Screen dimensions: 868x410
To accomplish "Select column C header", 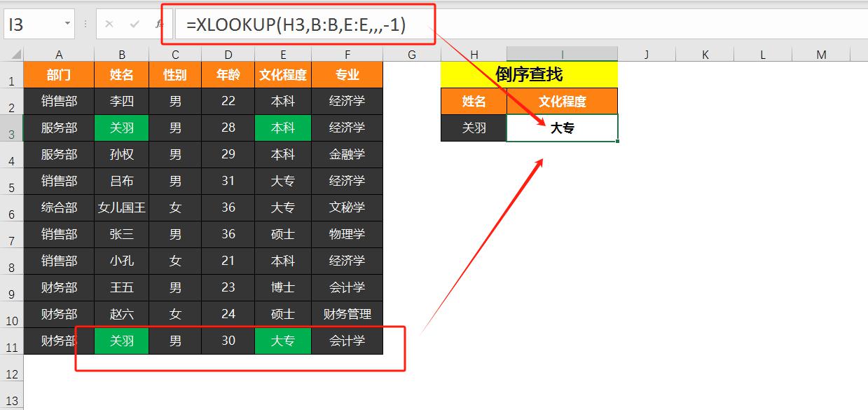I will coord(175,55).
